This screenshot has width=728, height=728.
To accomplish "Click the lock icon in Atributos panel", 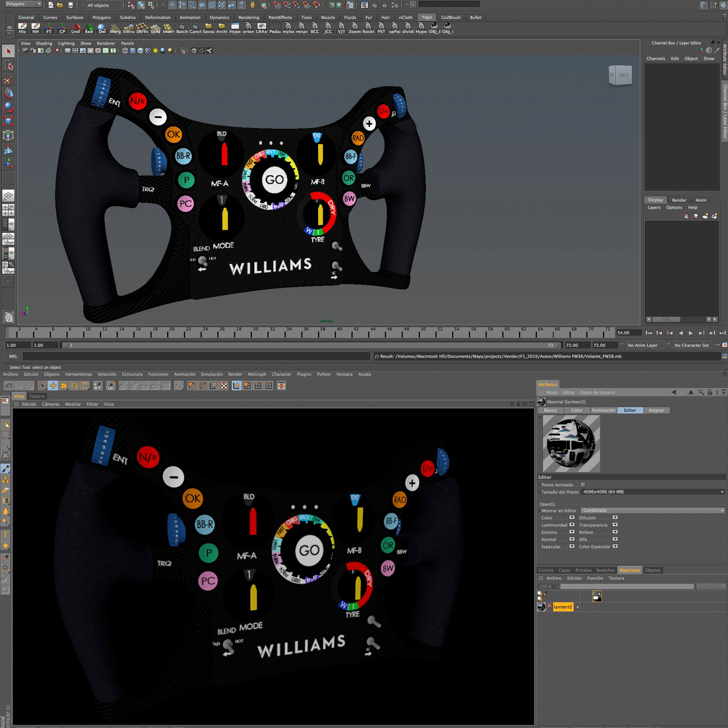I will pyautogui.click(x=710, y=392).
